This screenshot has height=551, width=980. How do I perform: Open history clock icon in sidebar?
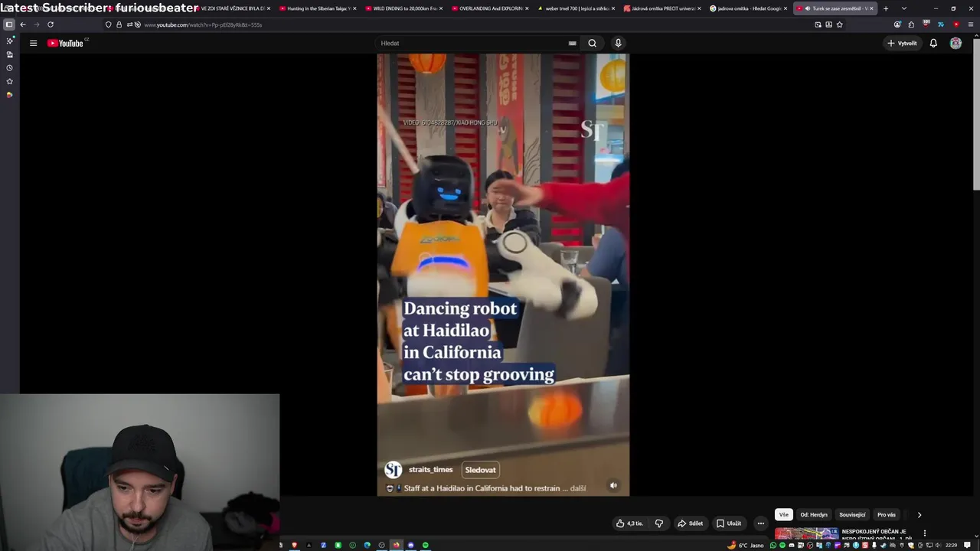[9, 67]
